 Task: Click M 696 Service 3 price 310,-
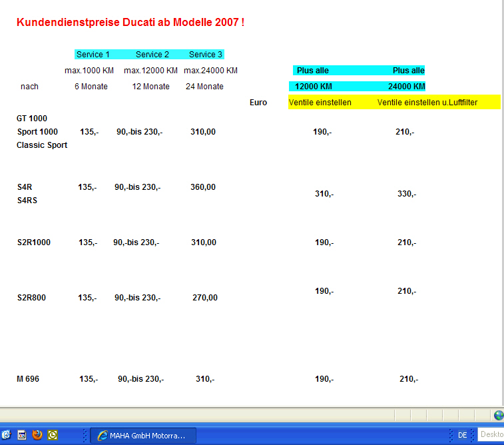pos(205,379)
